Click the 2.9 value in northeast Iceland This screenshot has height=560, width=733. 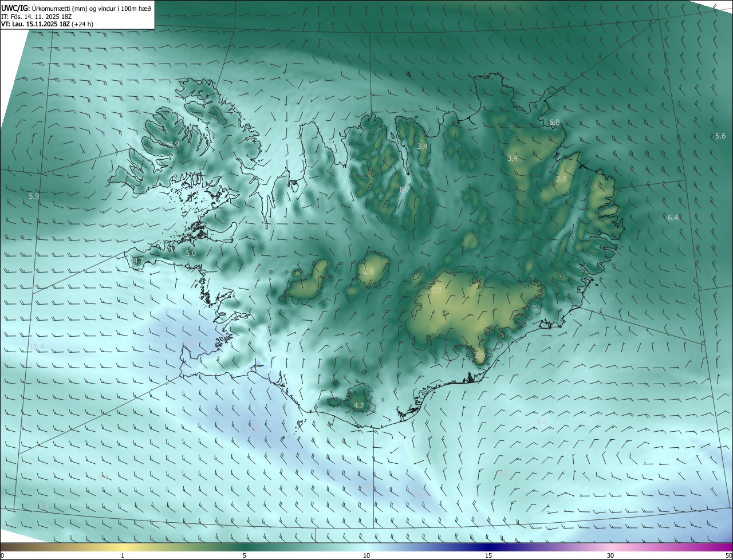[561, 179]
